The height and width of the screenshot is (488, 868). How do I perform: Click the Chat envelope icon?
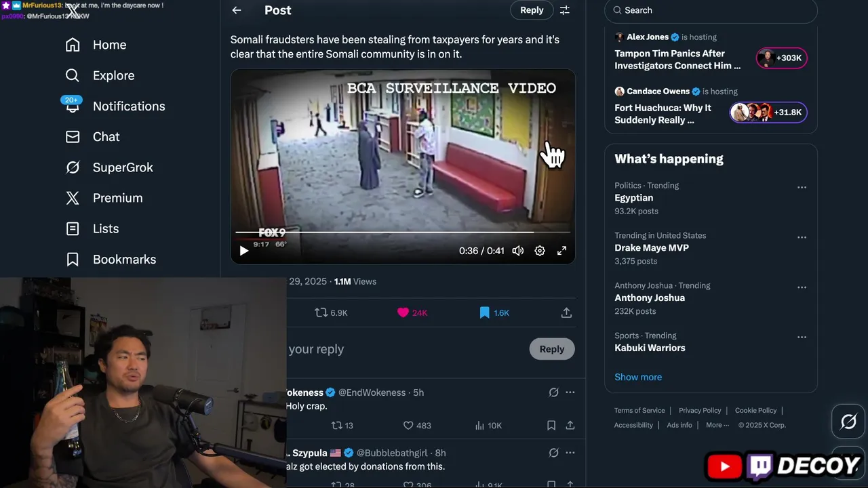pos(73,137)
